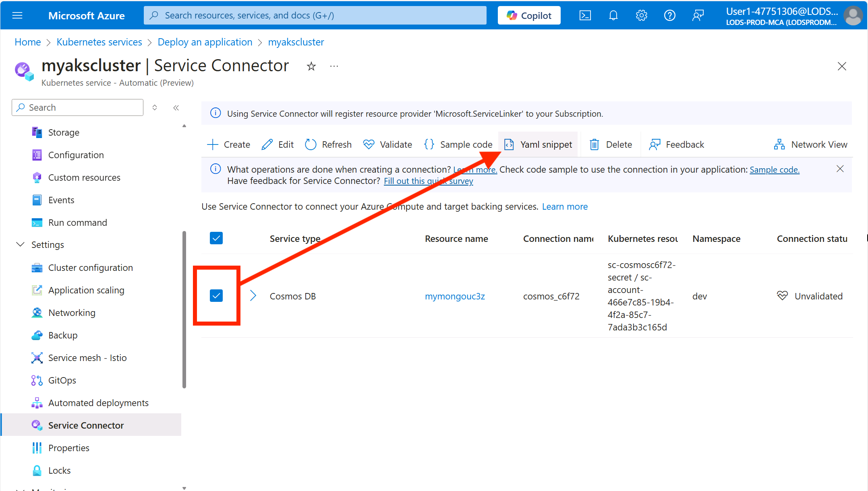The image size is (868, 491).
Task: Open Storage in the sidebar
Action: (64, 132)
